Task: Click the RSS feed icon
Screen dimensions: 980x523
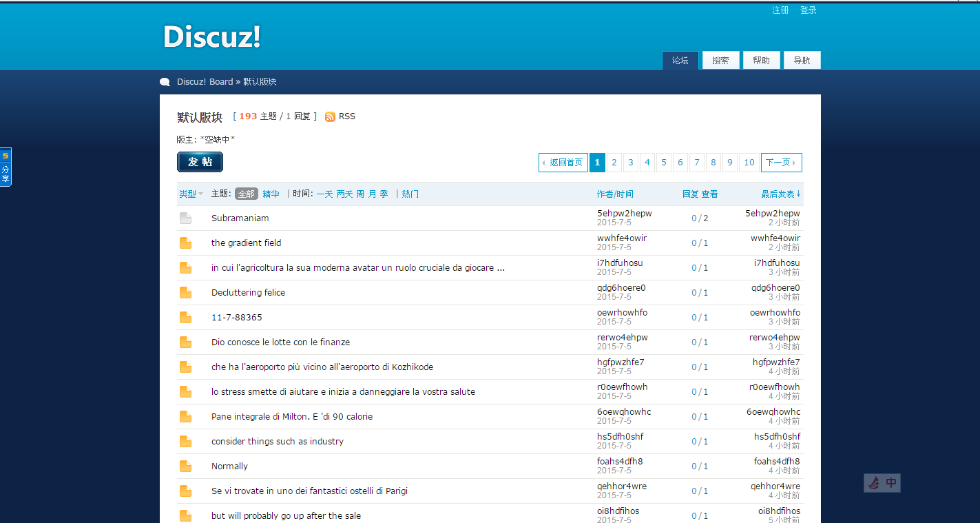Action: click(330, 116)
